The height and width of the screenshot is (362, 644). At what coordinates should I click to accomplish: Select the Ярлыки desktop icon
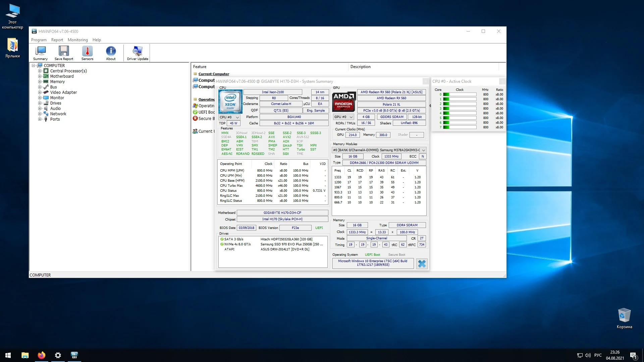[12, 48]
